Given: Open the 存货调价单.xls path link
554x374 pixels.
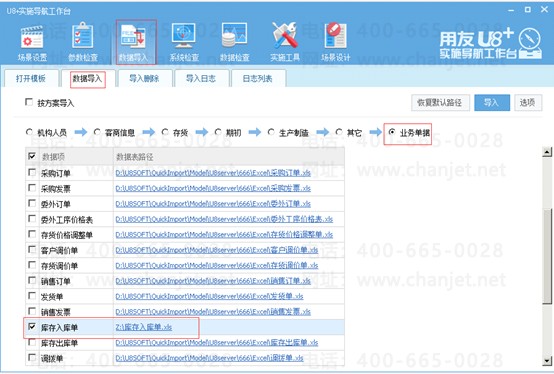Looking at the screenshot, I should (x=217, y=265).
